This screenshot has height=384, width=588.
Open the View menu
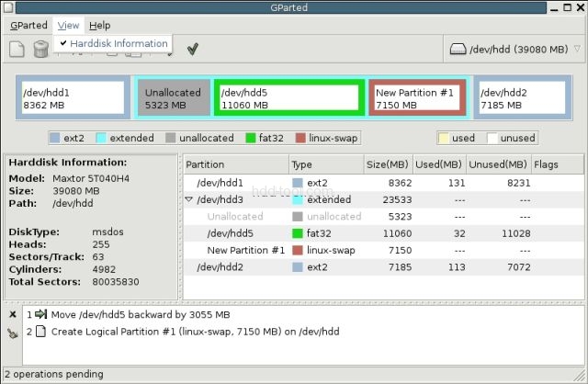[68, 26]
